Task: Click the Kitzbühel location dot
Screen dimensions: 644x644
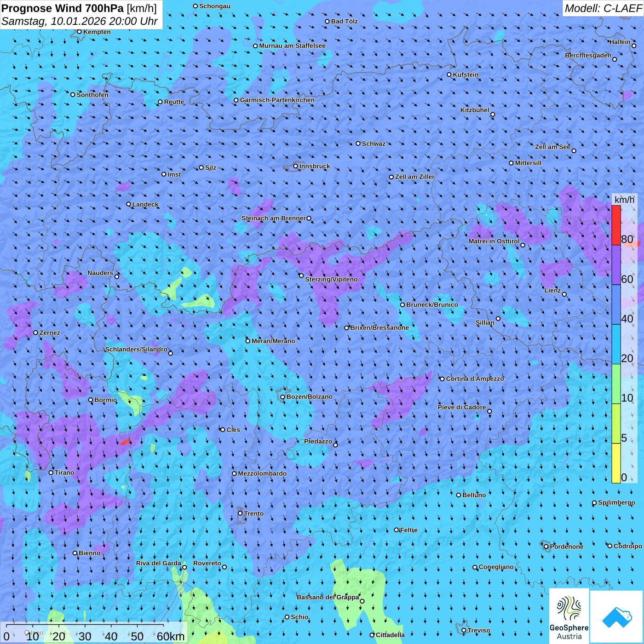Action: pyautogui.click(x=493, y=115)
